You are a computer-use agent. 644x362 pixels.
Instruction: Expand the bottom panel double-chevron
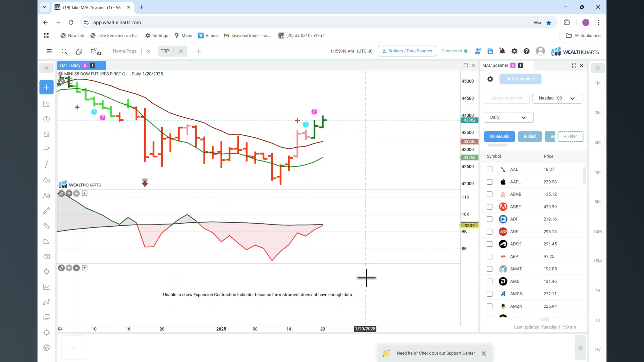pos(580,348)
